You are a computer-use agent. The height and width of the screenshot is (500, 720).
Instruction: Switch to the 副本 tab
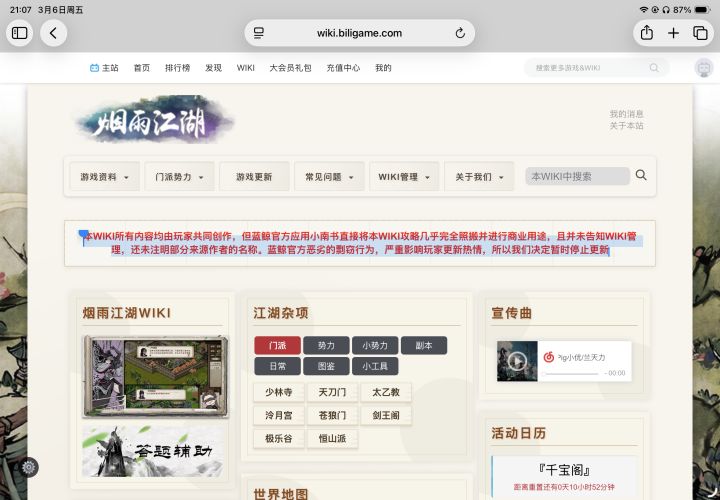[x=424, y=345]
